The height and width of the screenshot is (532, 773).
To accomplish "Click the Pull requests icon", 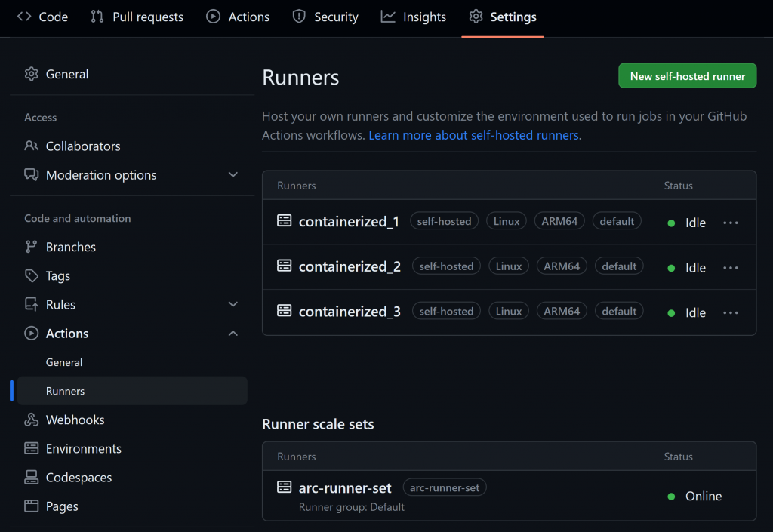I will point(97,17).
